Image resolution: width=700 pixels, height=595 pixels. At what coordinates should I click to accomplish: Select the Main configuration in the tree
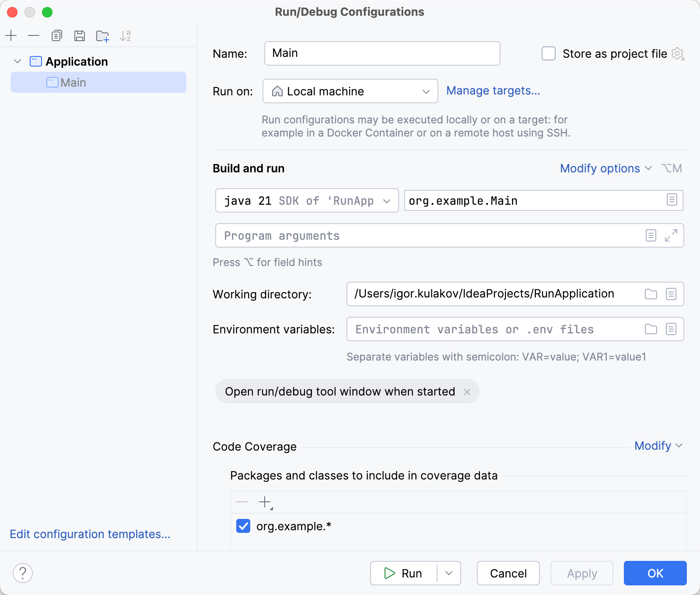[73, 82]
